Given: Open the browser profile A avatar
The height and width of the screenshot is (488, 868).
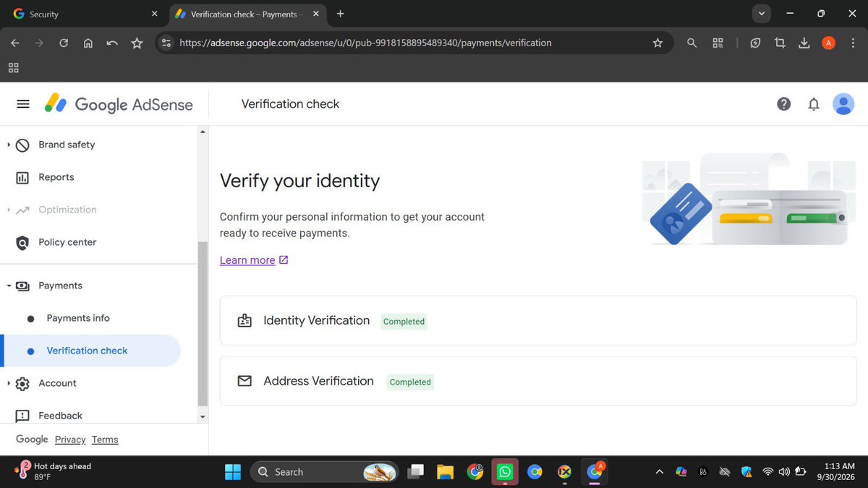Looking at the screenshot, I should click(829, 43).
